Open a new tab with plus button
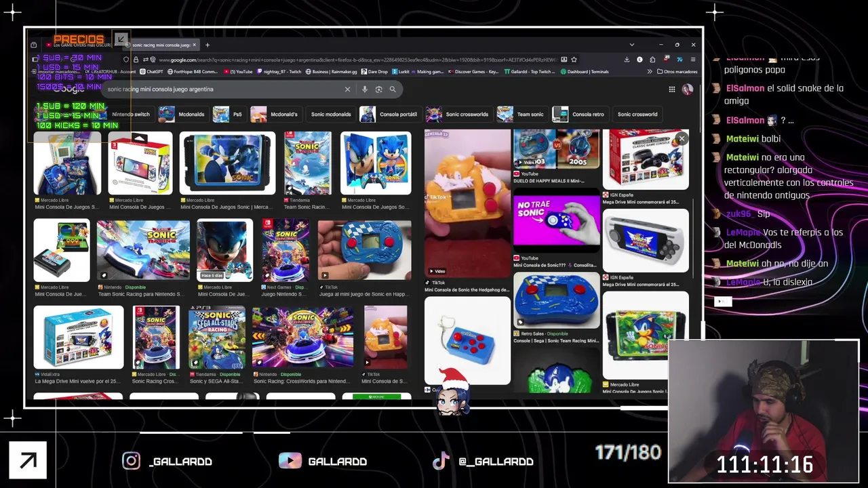This screenshot has width=868, height=488. 208,45
